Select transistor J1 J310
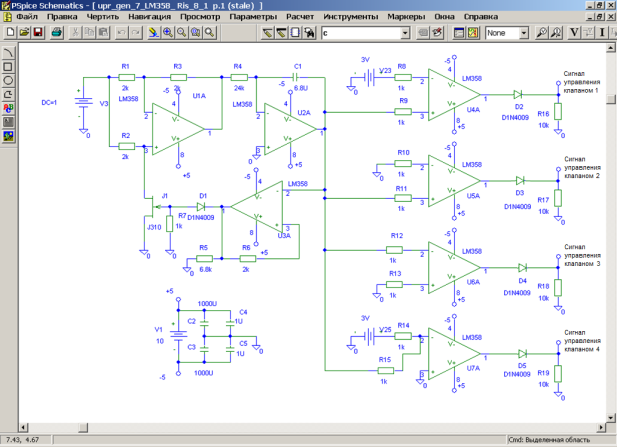 [x=153, y=207]
